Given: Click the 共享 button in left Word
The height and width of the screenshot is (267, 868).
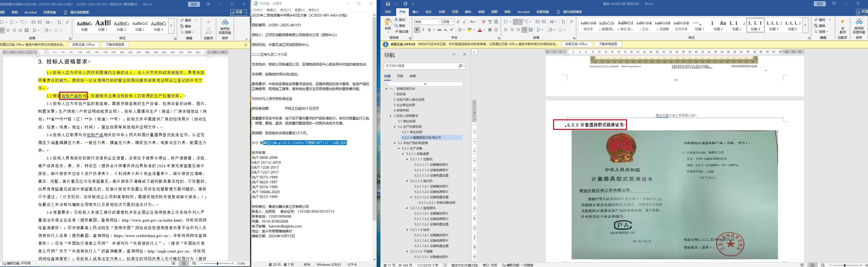Looking at the screenshot, I should 239,12.
